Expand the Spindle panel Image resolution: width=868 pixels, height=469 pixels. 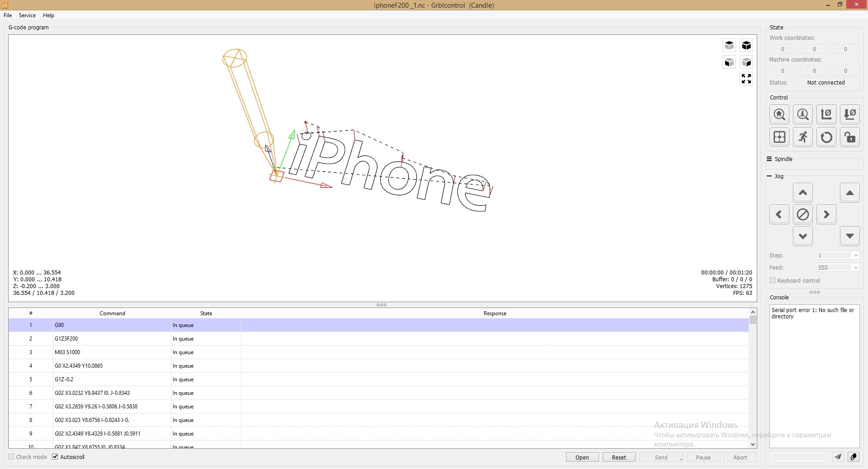[x=783, y=159]
